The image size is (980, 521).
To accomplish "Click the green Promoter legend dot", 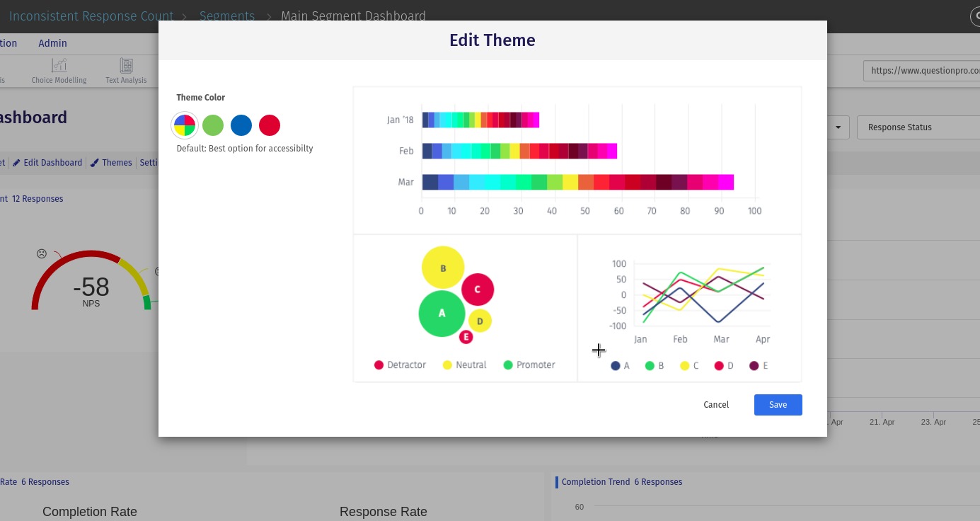I will [x=508, y=365].
